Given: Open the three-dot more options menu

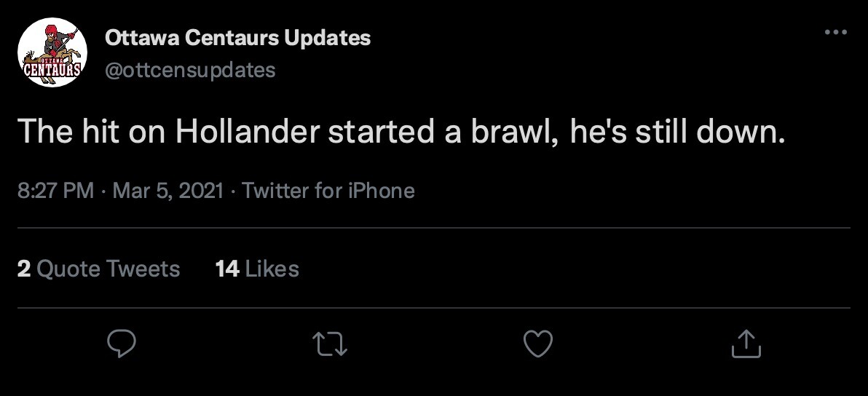Looking at the screenshot, I should click(x=835, y=33).
